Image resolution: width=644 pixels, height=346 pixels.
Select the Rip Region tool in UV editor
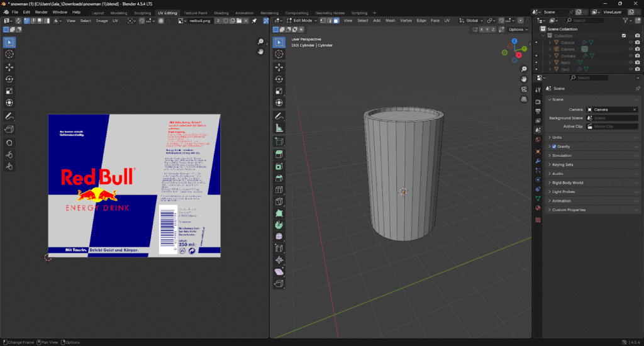pos(9,130)
